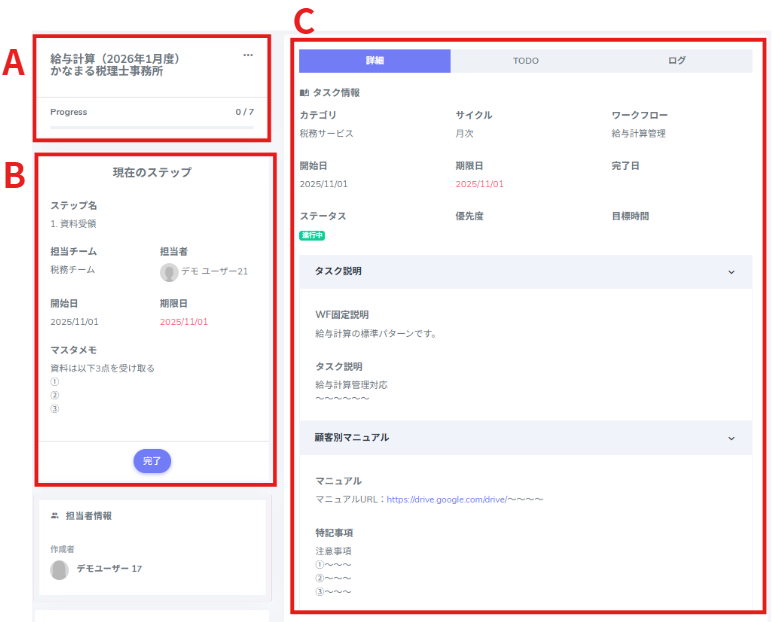The height and width of the screenshot is (622, 774).
Task: Click the icon beside the タスク情報 heading
Action: click(304, 93)
